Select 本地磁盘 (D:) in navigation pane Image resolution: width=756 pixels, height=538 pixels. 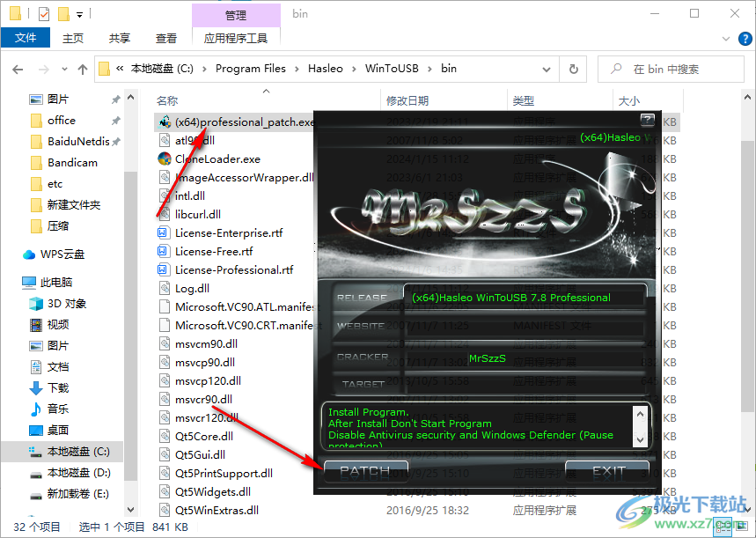click(x=78, y=473)
